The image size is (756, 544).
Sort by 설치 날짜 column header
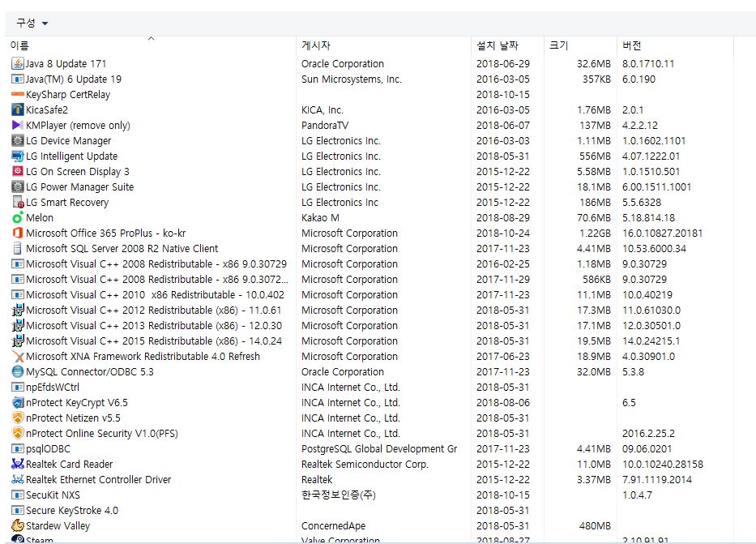coord(498,46)
